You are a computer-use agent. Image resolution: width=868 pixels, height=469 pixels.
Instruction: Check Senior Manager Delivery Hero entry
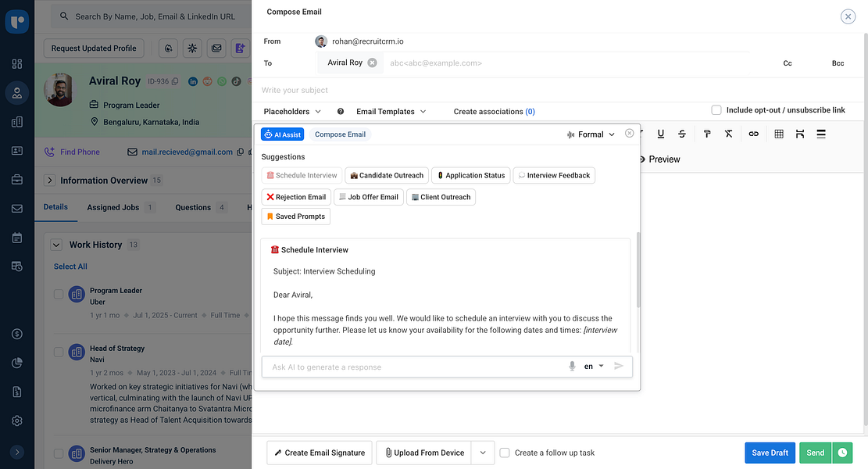pos(58,453)
